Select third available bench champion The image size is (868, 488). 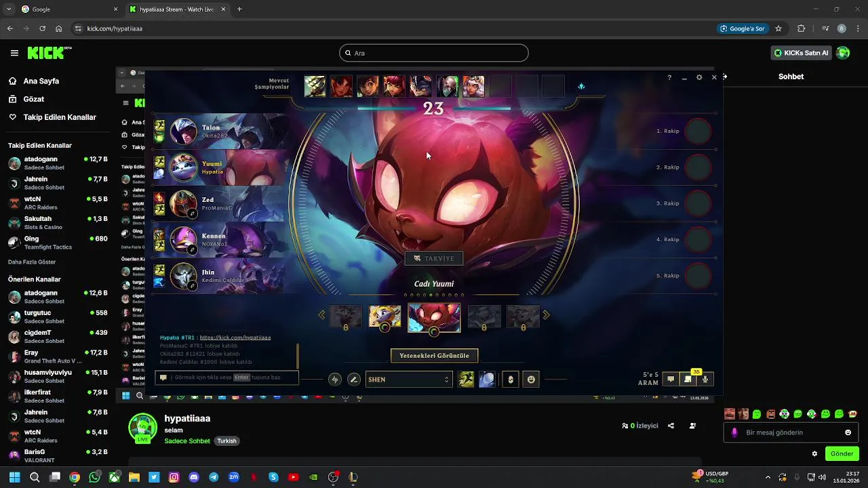[x=368, y=86]
